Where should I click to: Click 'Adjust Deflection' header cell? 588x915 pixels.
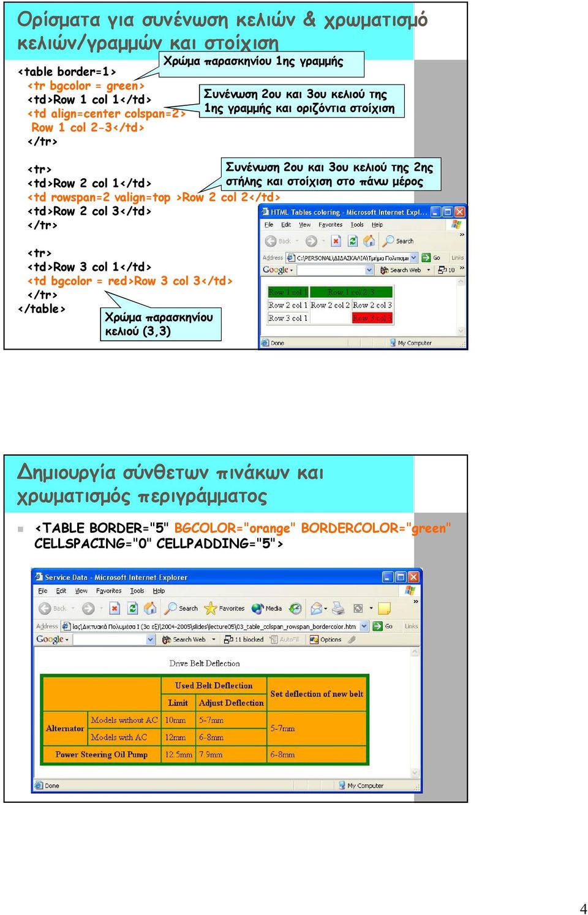click(231, 703)
